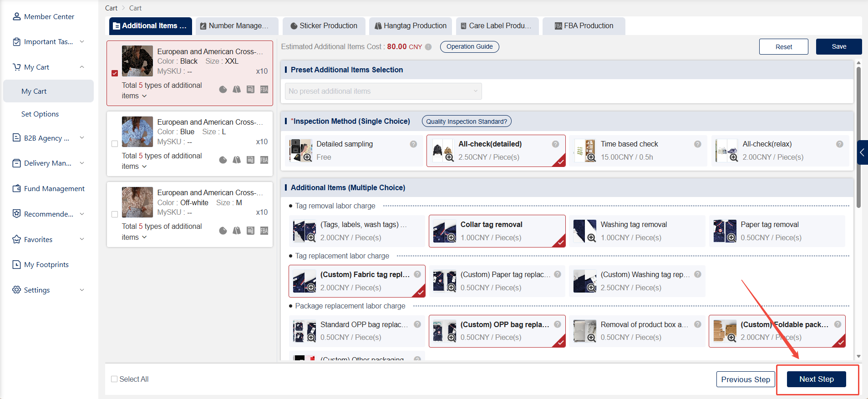Switch to the Sticker Production tab

pos(324,26)
